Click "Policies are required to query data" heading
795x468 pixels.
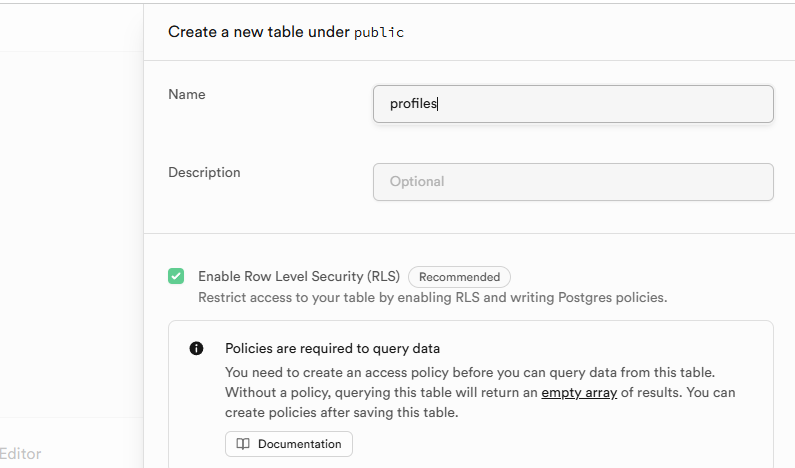pyautogui.click(x=332, y=349)
